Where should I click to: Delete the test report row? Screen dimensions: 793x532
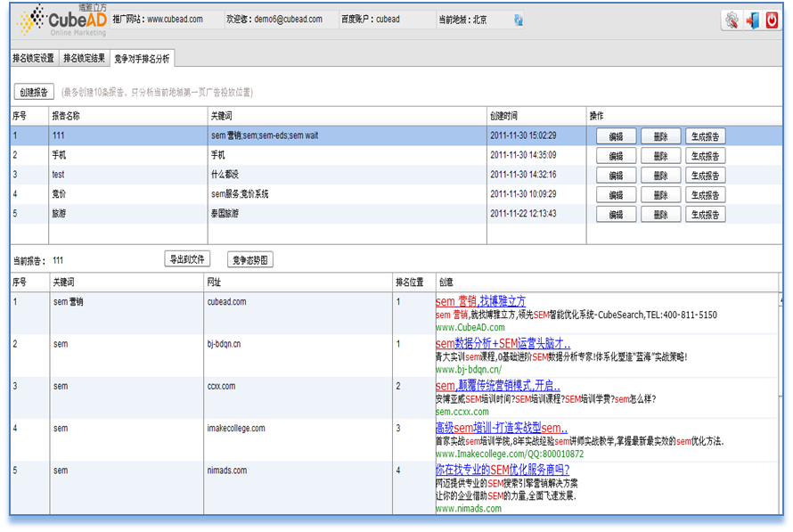(660, 176)
